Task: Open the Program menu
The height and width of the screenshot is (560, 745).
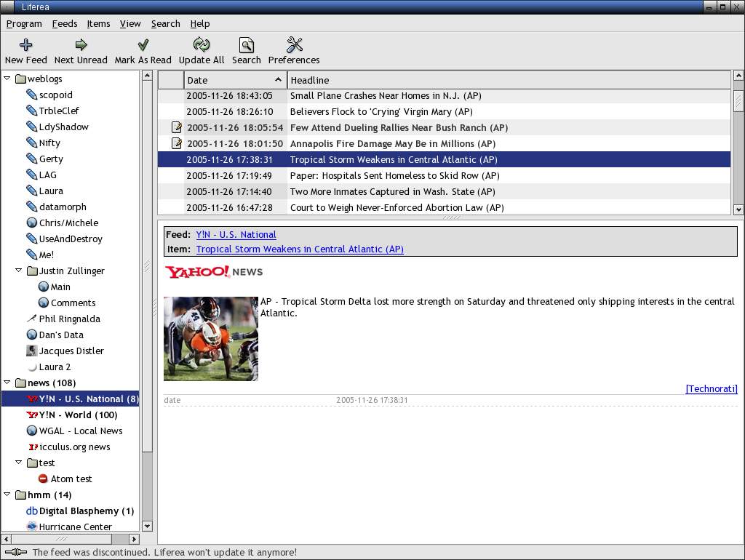Action: coord(24,24)
